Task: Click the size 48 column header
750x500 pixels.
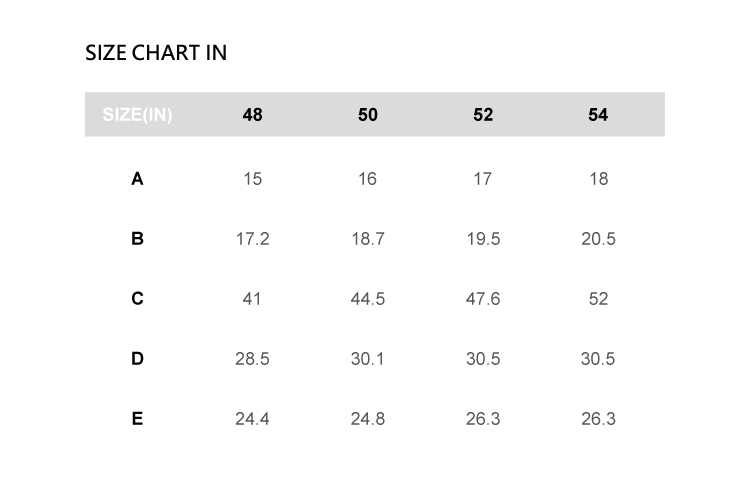Action: click(252, 115)
